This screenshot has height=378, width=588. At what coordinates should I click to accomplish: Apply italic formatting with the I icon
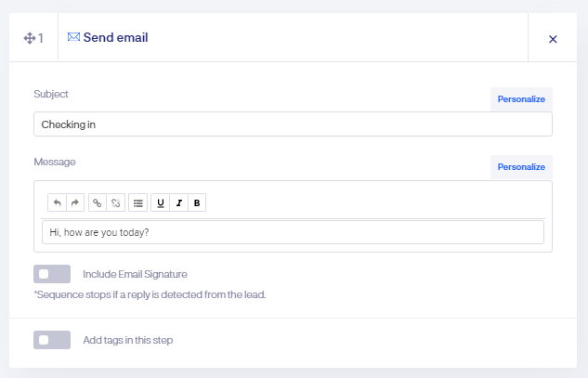(179, 202)
